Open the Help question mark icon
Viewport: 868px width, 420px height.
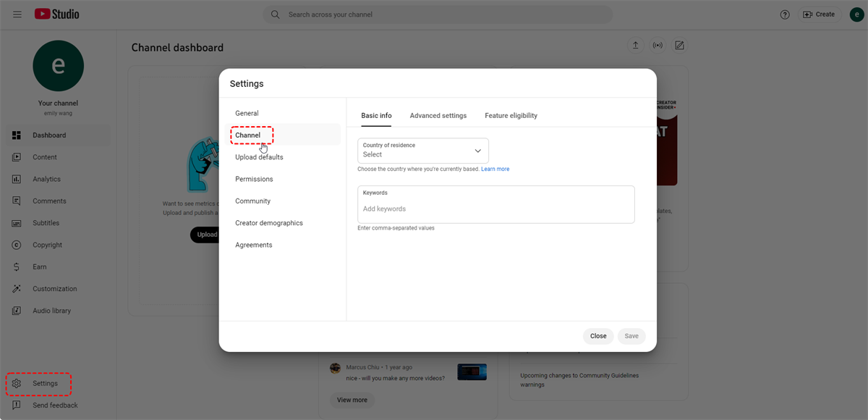coord(785,14)
